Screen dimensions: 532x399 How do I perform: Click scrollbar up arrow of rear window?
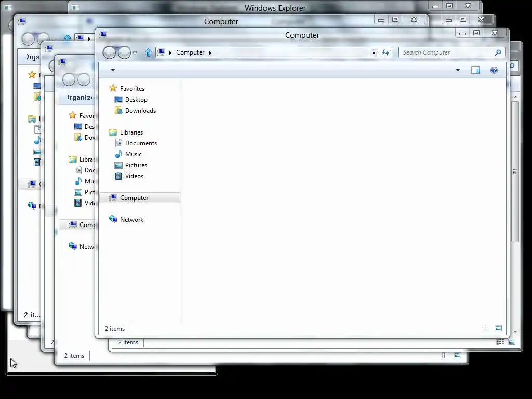[x=515, y=97]
